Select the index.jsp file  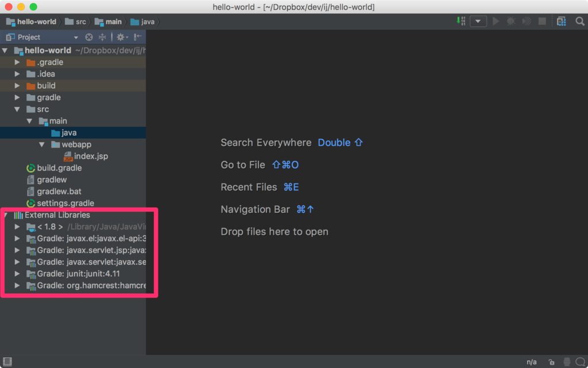[73, 156]
